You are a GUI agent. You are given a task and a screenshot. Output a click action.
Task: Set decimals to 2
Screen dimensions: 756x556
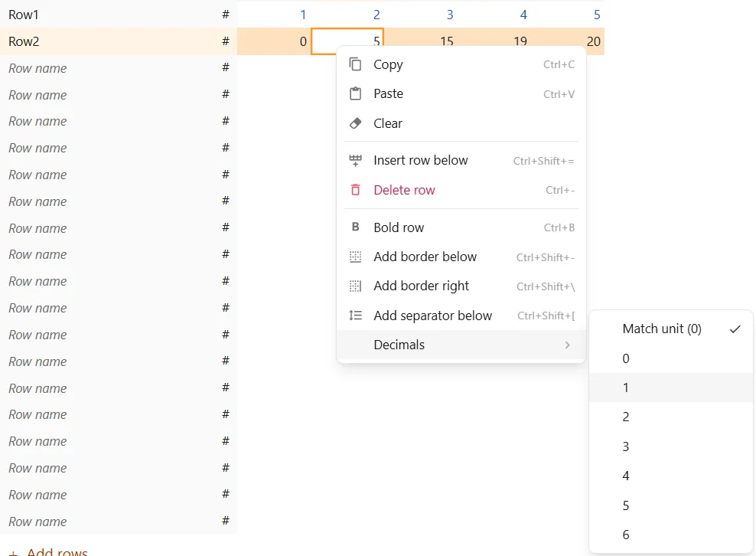pos(670,417)
